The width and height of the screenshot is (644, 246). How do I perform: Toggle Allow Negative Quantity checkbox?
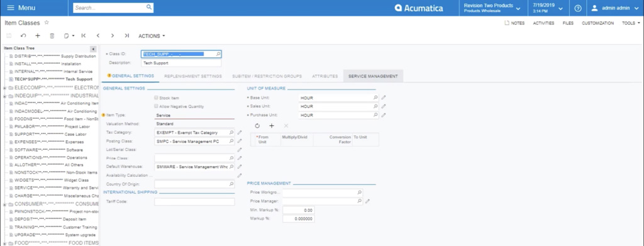click(156, 106)
